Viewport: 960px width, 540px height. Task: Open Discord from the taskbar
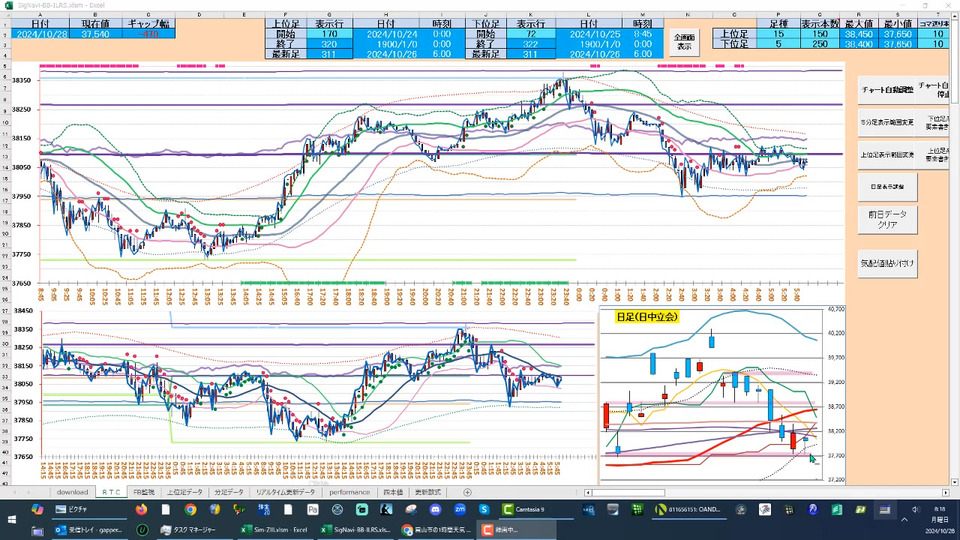[x=435, y=509]
